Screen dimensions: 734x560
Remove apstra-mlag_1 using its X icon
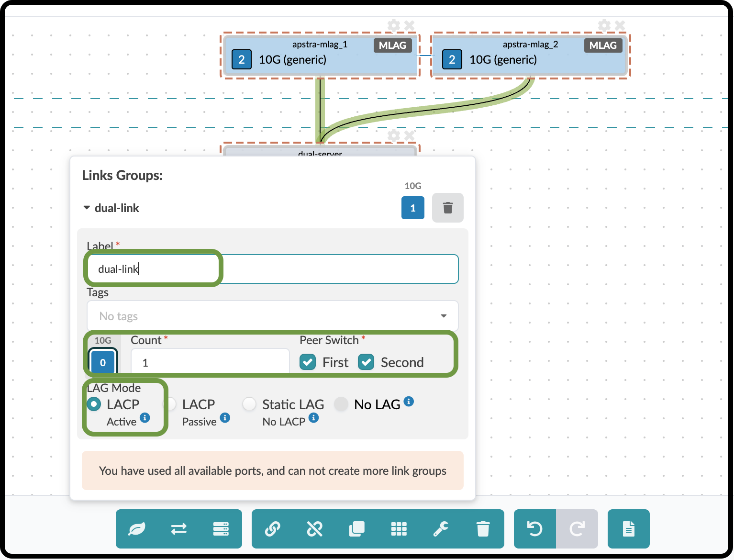coord(410,25)
